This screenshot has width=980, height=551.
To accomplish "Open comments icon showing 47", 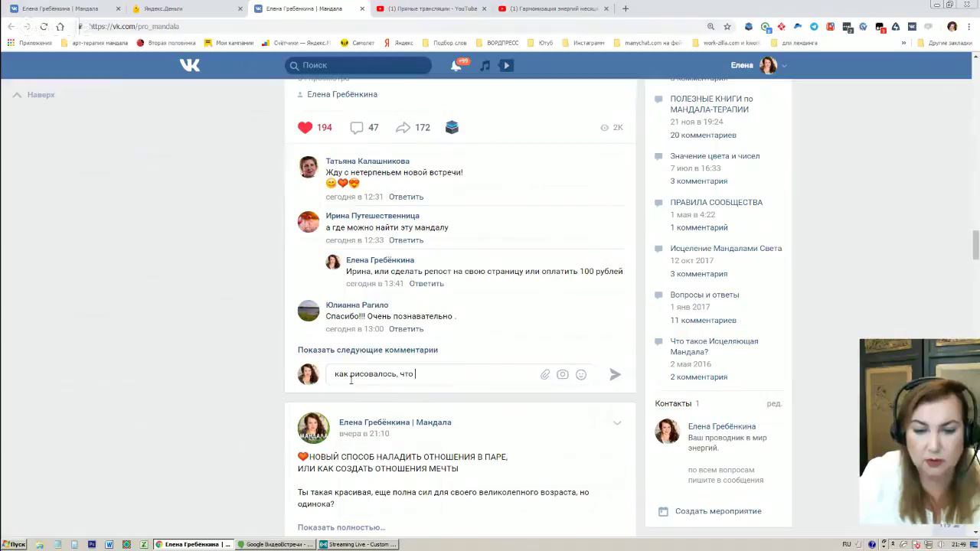I will click(357, 128).
